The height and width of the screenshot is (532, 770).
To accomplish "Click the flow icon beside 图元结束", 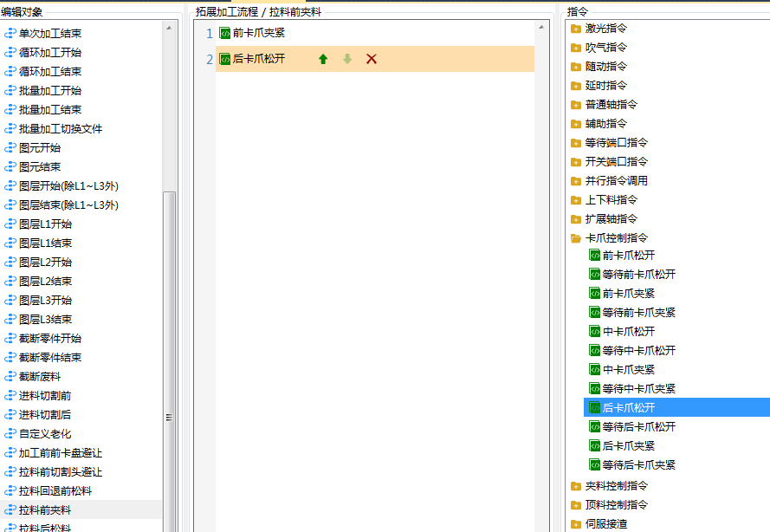I will 10,167.
